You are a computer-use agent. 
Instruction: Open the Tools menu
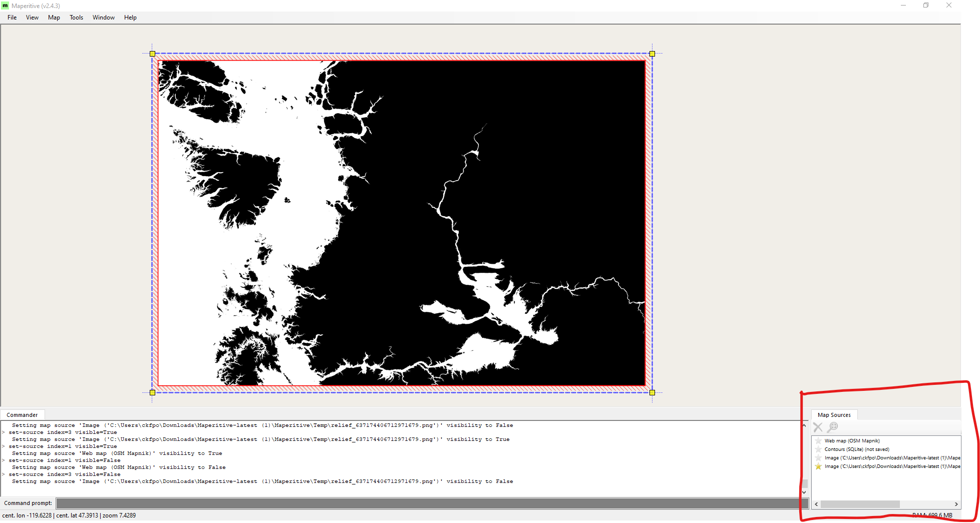tap(76, 17)
